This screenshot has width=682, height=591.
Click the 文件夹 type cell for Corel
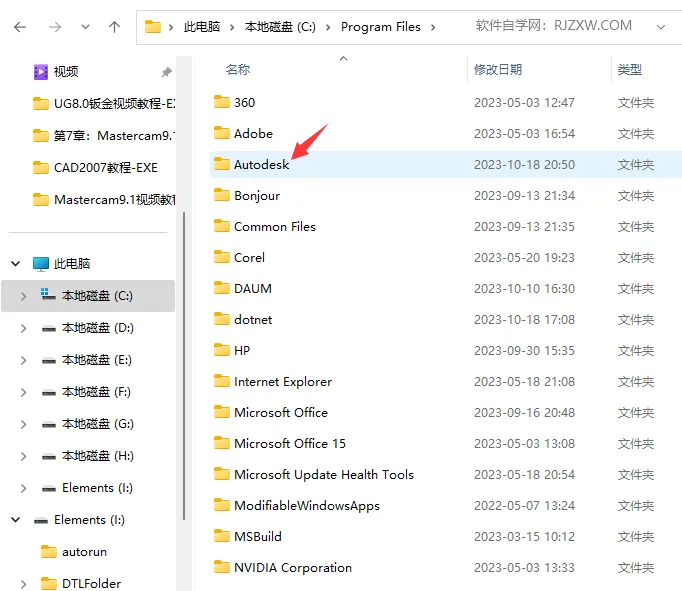coord(636,258)
